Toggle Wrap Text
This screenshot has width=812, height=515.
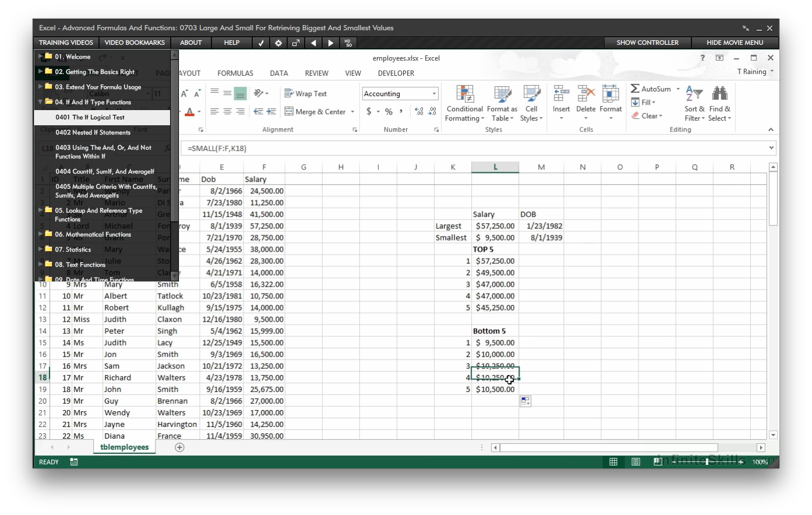click(x=305, y=94)
